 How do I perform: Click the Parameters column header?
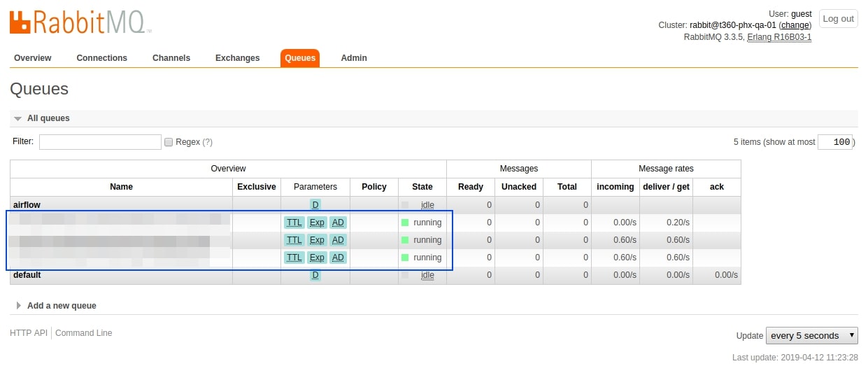tap(315, 187)
